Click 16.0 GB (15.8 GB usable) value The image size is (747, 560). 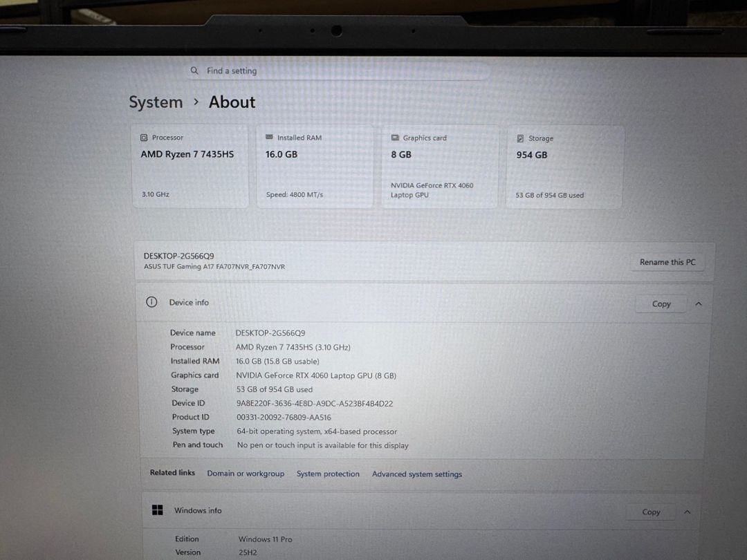[x=277, y=362]
